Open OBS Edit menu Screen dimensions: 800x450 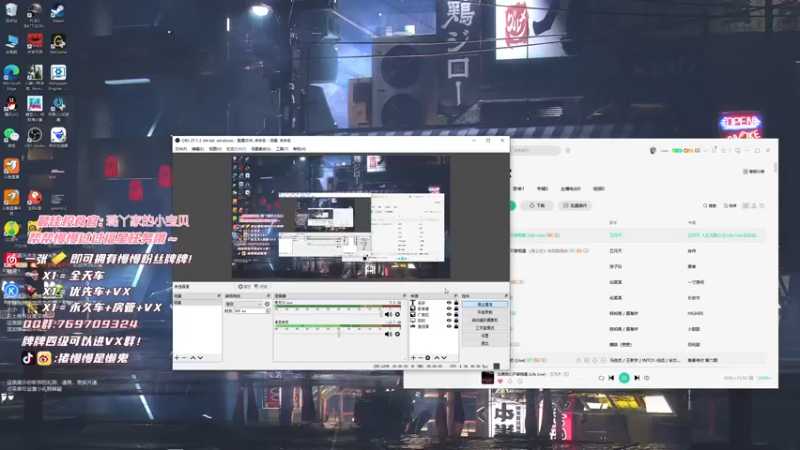point(197,148)
